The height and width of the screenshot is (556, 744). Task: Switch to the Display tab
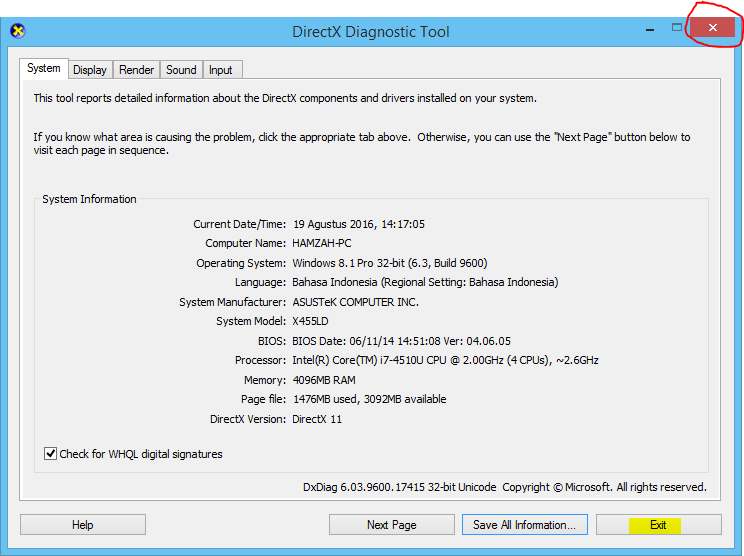(x=90, y=70)
